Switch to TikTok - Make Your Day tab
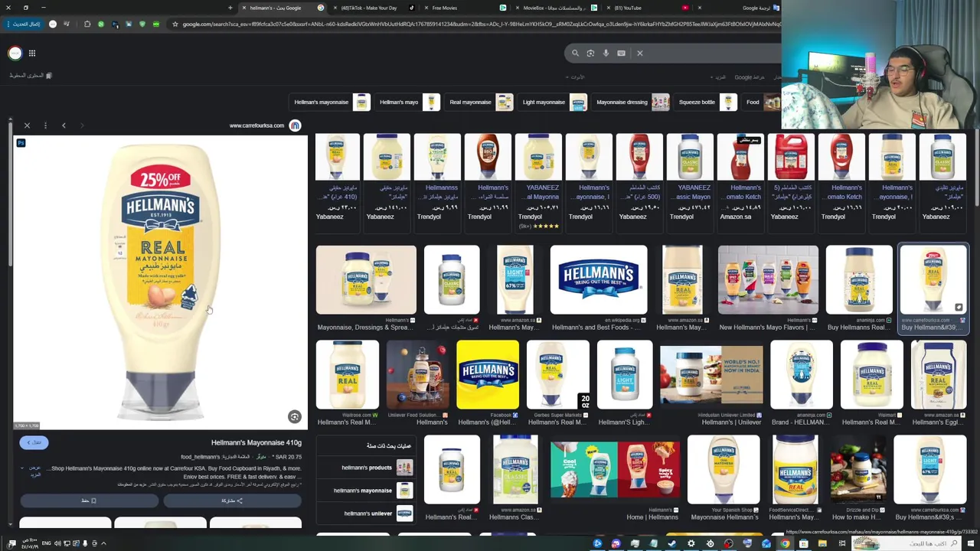This screenshot has height=551, width=980. pos(373,8)
